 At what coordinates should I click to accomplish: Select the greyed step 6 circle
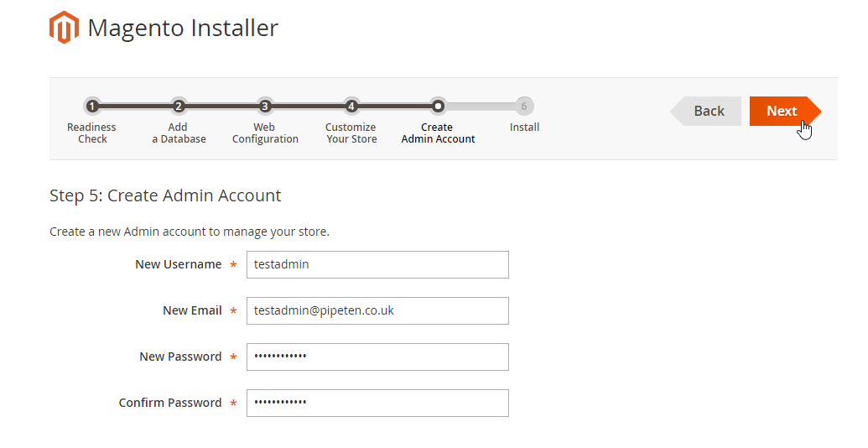point(523,106)
